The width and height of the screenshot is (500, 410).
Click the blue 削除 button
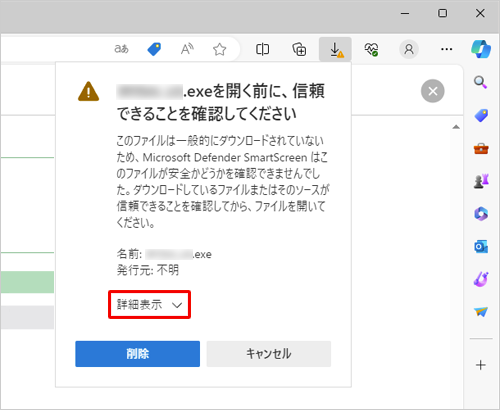pos(137,354)
